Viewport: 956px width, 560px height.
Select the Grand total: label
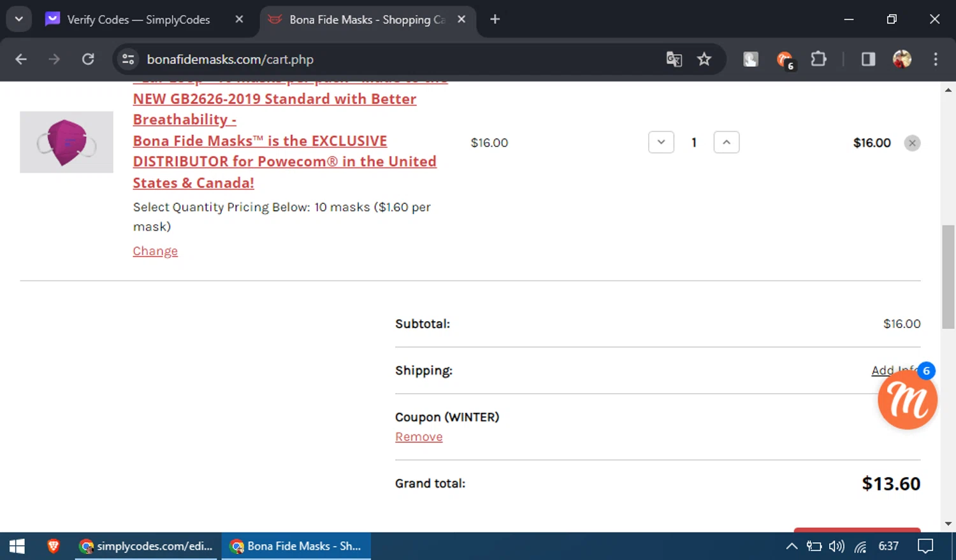click(430, 484)
